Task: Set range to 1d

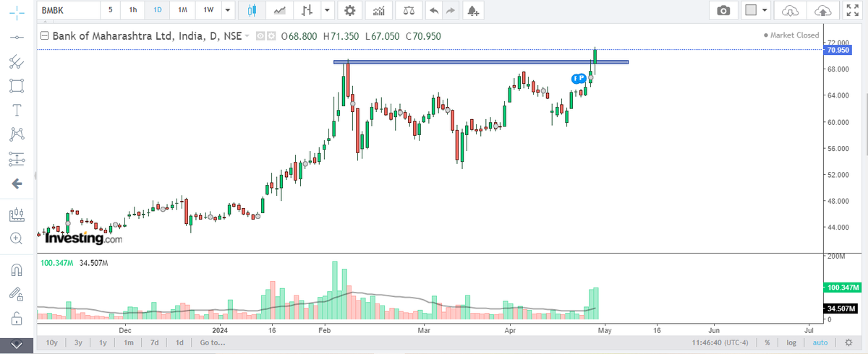Action: click(179, 342)
